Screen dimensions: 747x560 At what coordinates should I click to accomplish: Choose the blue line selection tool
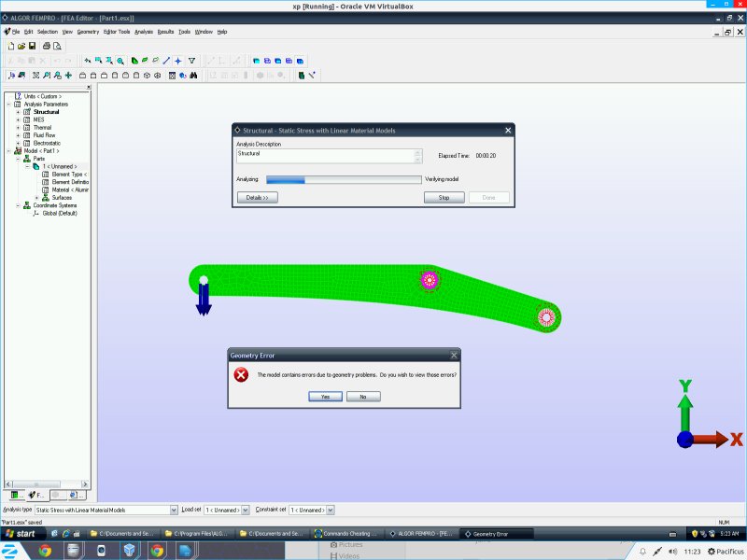(166, 61)
